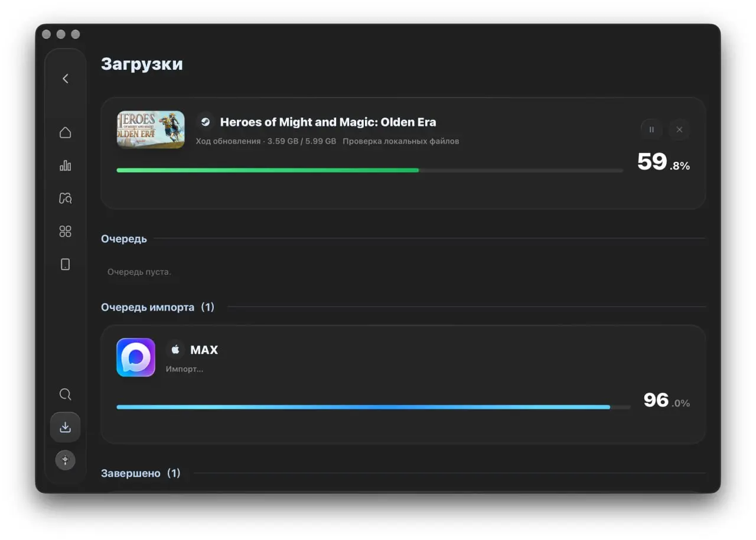The width and height of the screenshot is (756, 540).
Task: Cancel the Heroes of Might and Magic download
Action: (679, 130)
